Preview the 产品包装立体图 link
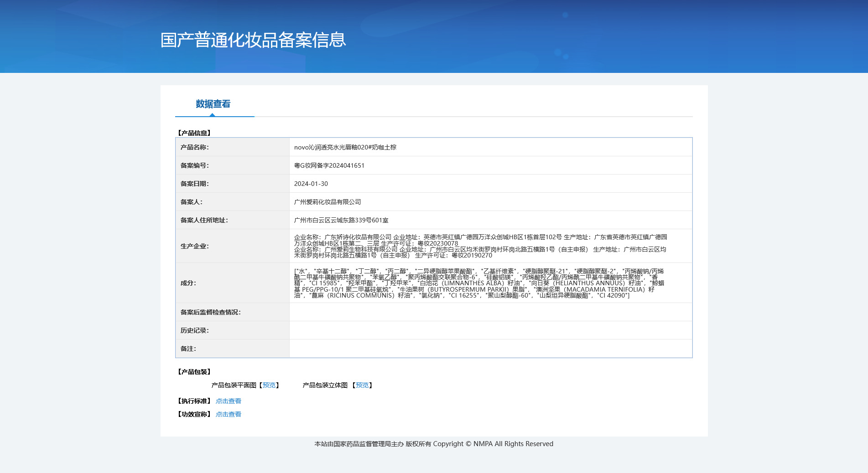 pyautogui.click(x=362, y=385)
